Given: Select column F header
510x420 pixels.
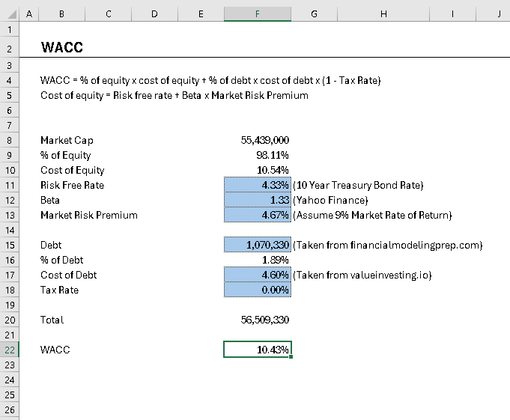Looking at the screenshot, I should [258, 14].
